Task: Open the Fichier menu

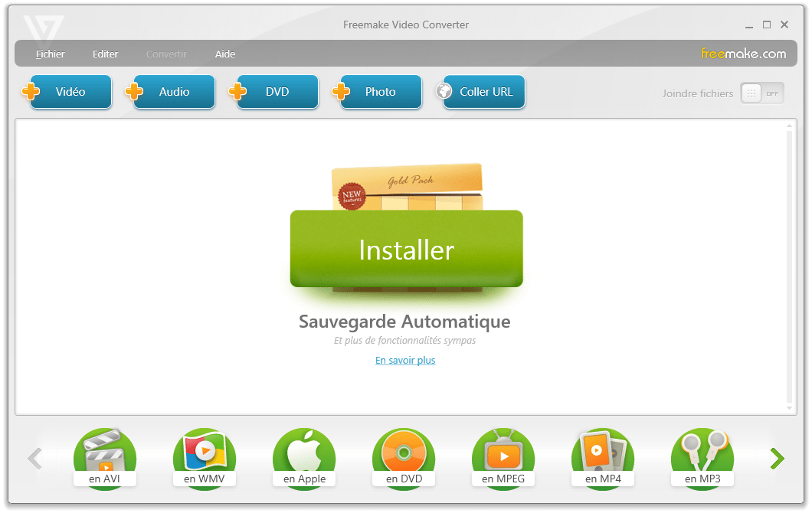Action: coord(51,54)
